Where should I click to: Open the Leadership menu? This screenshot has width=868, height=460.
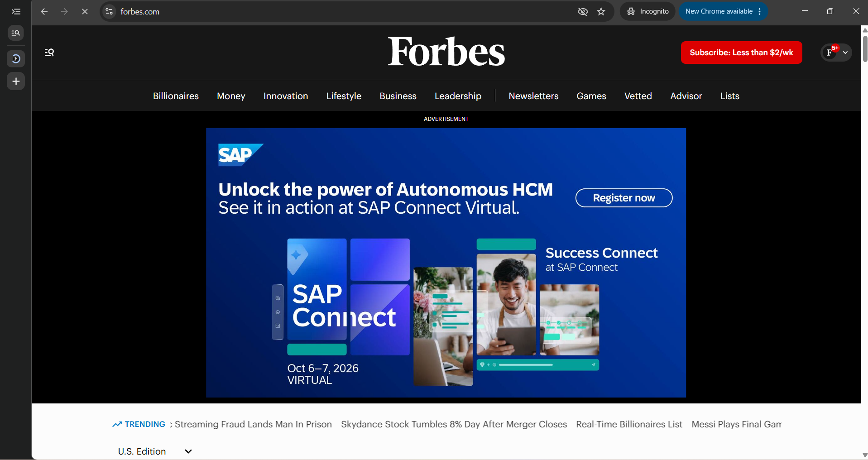[x=458, y=96]
